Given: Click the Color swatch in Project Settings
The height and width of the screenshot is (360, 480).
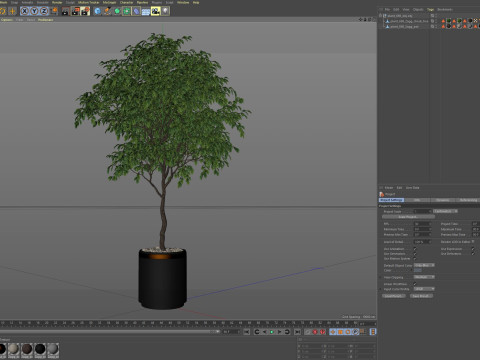Looking at the screenshot, I should pos(418,270).
